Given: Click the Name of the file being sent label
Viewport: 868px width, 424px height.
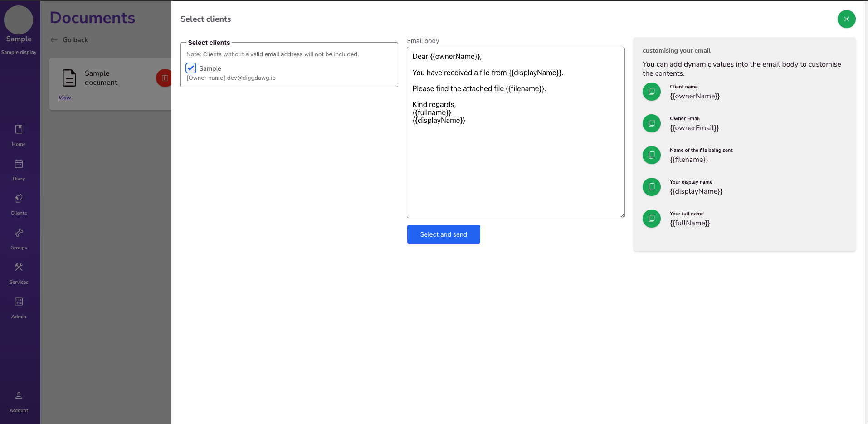Looking at the screenshot, I should pyautogui.click(x=701, y=150).
